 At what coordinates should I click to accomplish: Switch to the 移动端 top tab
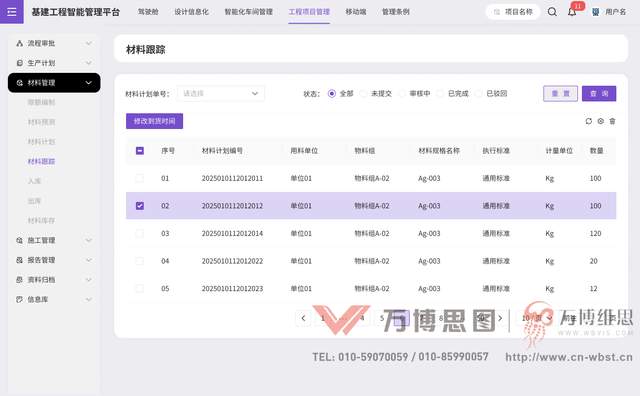[356, 12]
